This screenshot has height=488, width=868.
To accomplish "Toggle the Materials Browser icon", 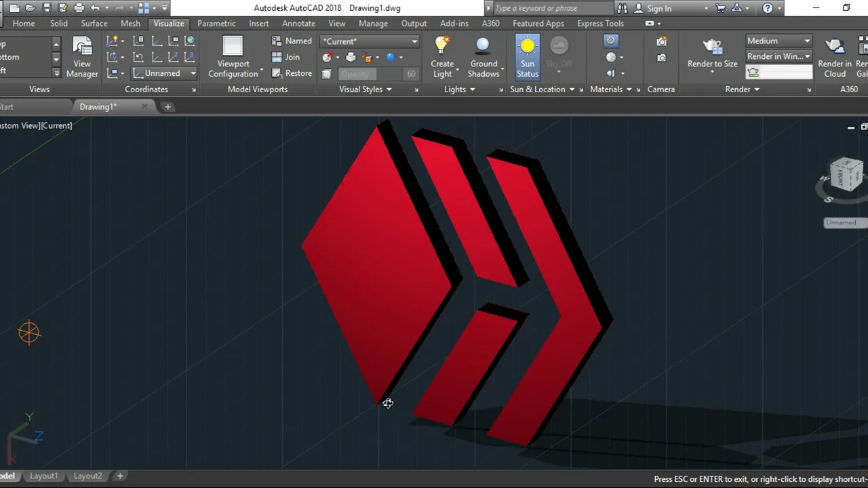I will click(x=611, y=41).
